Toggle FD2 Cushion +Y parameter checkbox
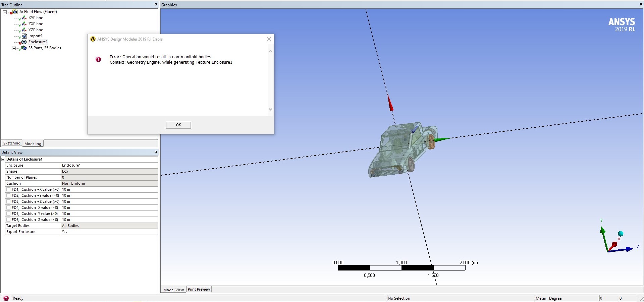Screen dimensions: 644x302 click(8, 195)
